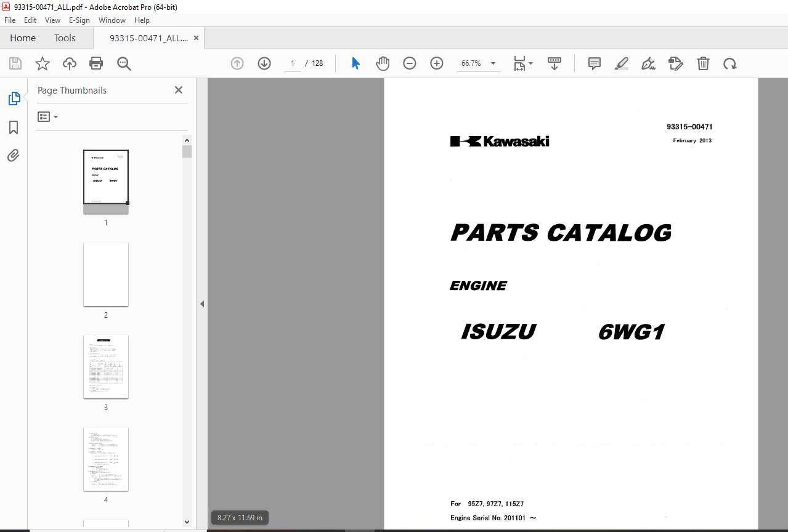This screenshot has width=788, height=532.
Task: Open fit page width options
Action: pos(523,63)
